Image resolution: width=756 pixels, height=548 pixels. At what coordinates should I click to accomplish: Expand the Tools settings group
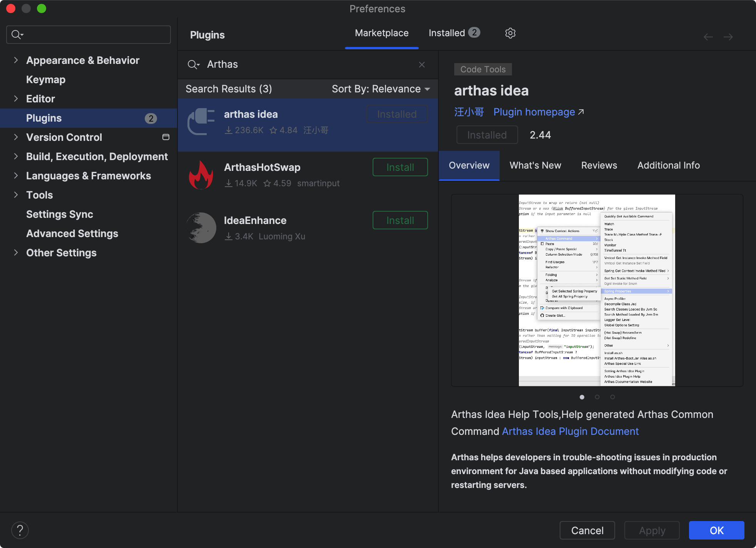(x=16, y=195)
